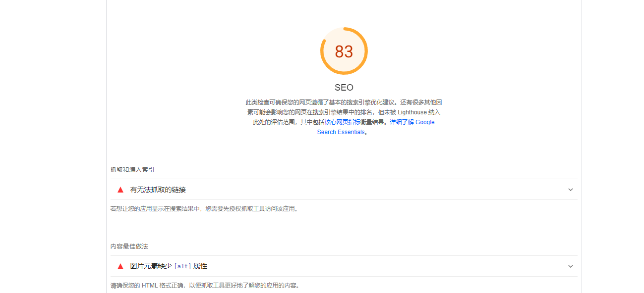Click the word Lighthouse in the SEO description

pyautogui.click(x=412, y=112)
